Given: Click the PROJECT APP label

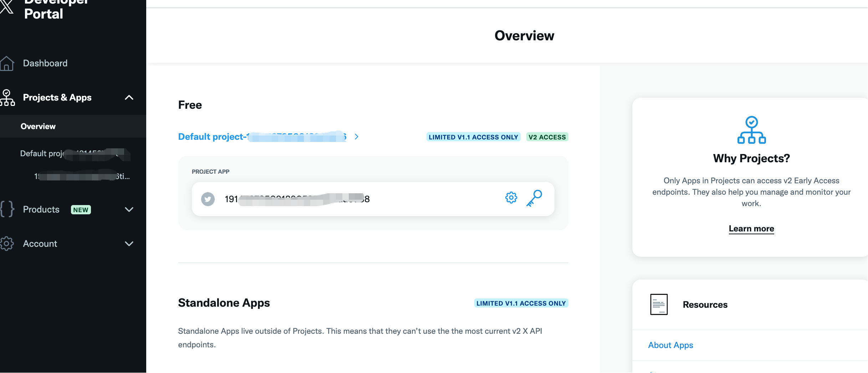Looking at the screenshot, I should click(x=210, y=172).
